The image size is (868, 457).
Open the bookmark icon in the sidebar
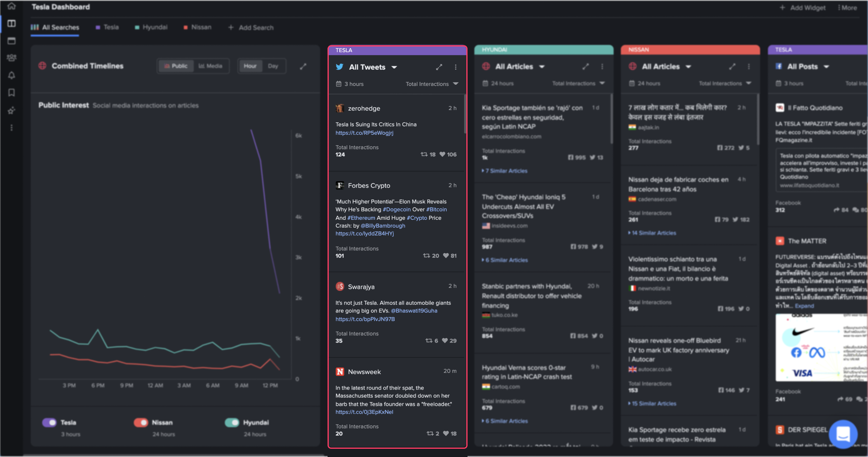pyautogui.click(x=11, y=93)
